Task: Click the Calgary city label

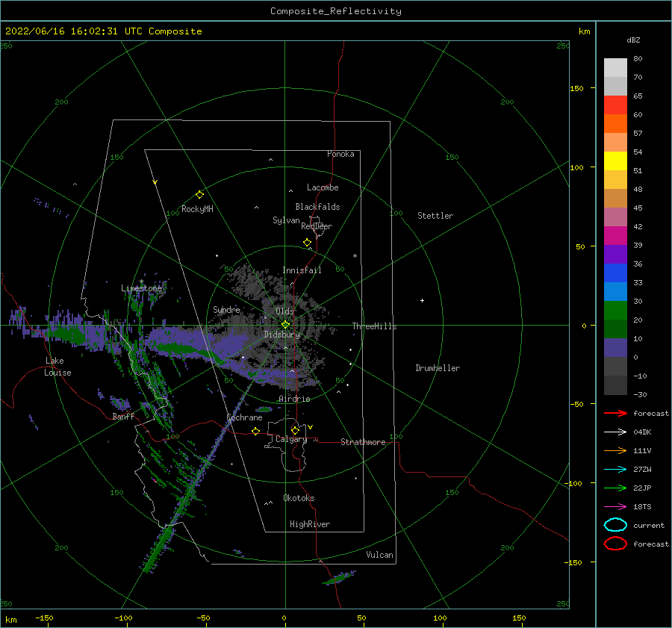Action: point(291,439)
